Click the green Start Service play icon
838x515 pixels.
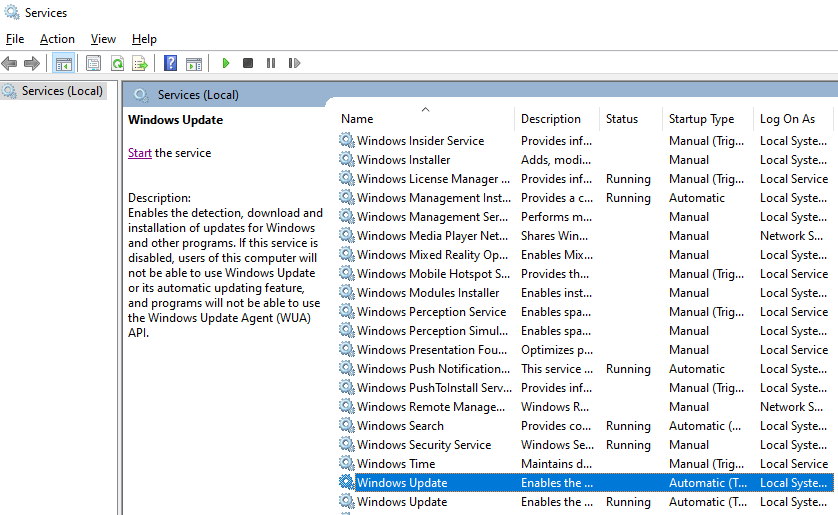pyautogui.click(x=226, y=63)
